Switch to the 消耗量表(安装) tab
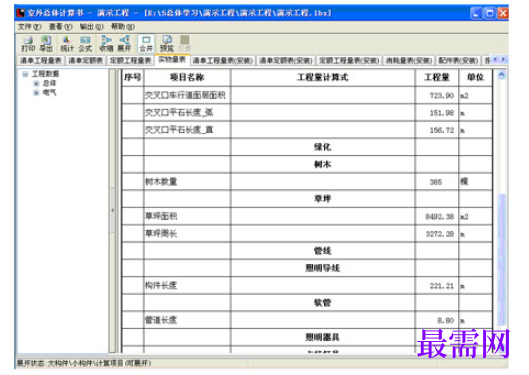 (x=409, y=61)
